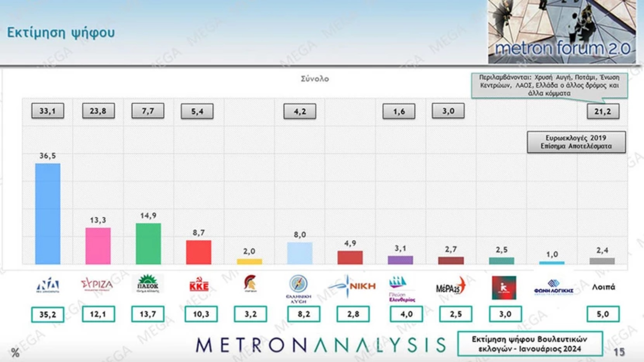Screen dimensions: 644x362
Task: Click the blue bar labeled 36,5
Action: [47, 214]
